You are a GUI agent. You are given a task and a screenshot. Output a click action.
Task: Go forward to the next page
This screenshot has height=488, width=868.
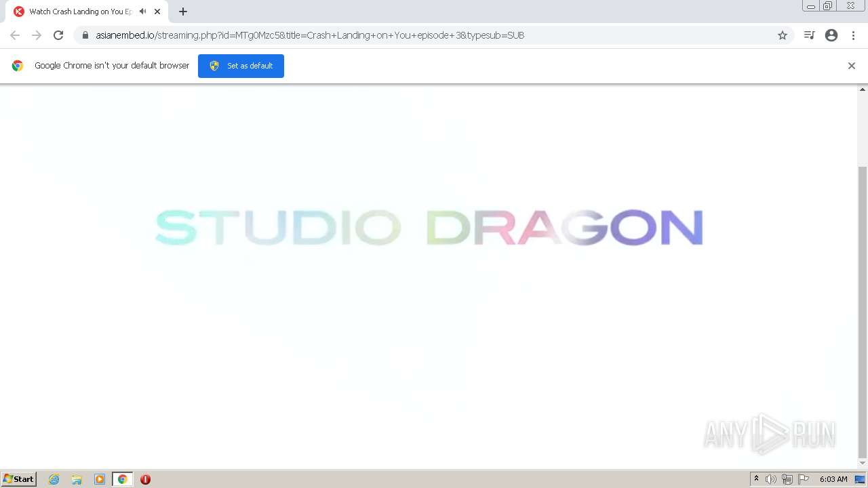[x=37, y=35]
